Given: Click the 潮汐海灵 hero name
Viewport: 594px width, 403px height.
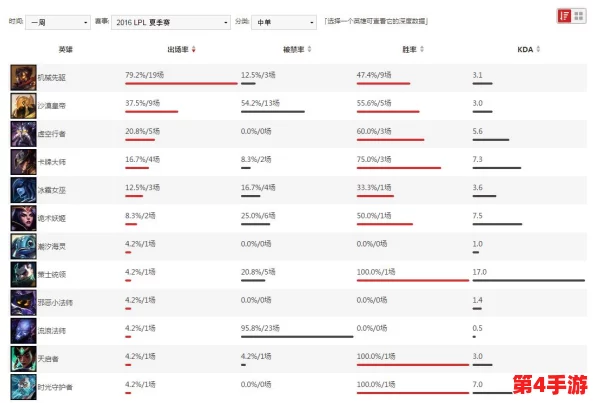Looking at the screenshot, I should pyautogui.click(x=52, y=247).
